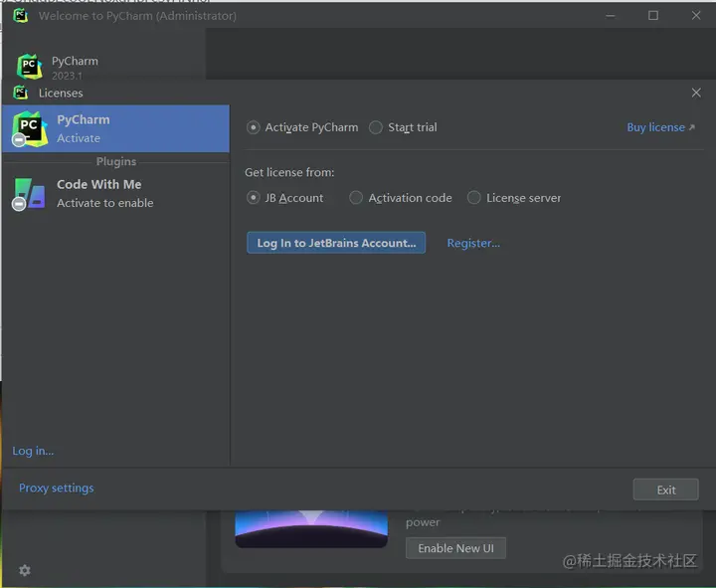
Task: Click the Code With Me plugin icon
Action: click(x=29, y=194)
